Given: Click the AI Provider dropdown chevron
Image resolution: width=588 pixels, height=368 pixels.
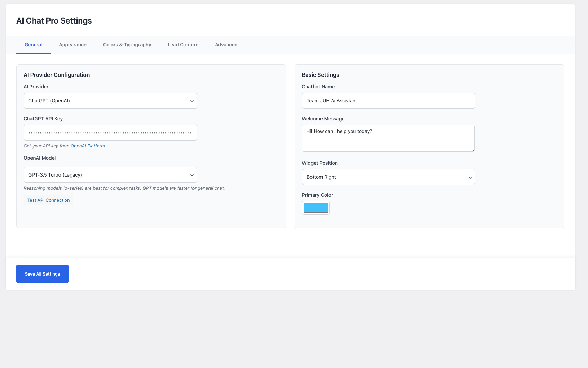Looking at the screenshot, I should pyautogui.click(x=192, y=101).
